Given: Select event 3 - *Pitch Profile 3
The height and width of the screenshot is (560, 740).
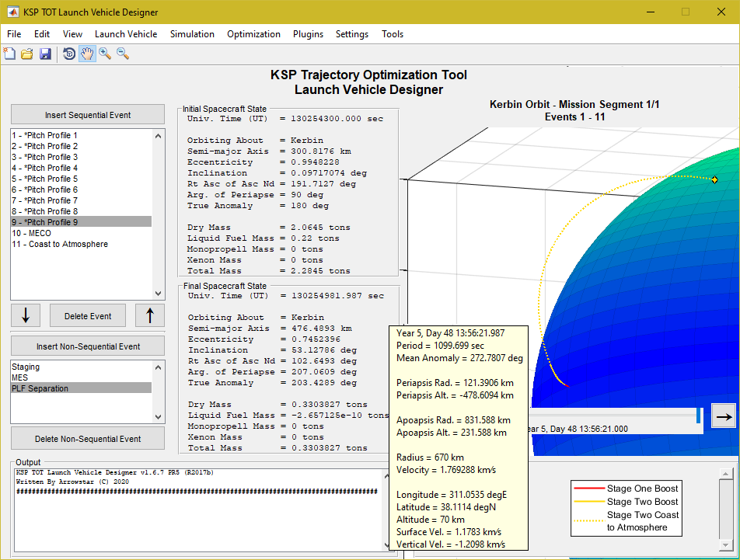Looking at the screenshot, I should pos(81,157).
